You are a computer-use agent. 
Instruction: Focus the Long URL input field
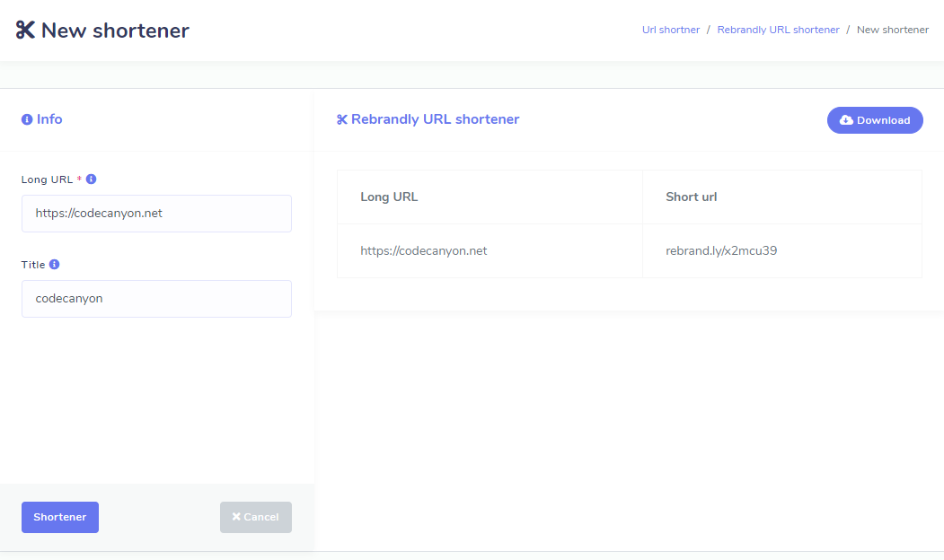tap(156, 214)
